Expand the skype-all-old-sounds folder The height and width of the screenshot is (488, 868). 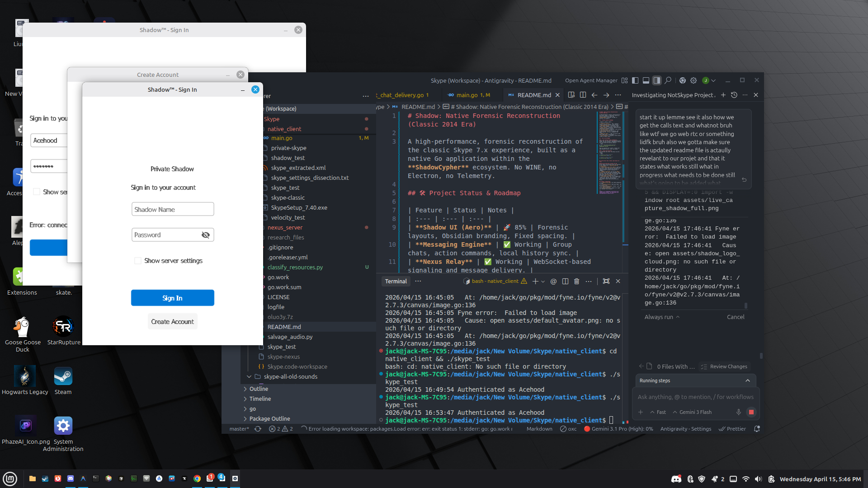290,376
